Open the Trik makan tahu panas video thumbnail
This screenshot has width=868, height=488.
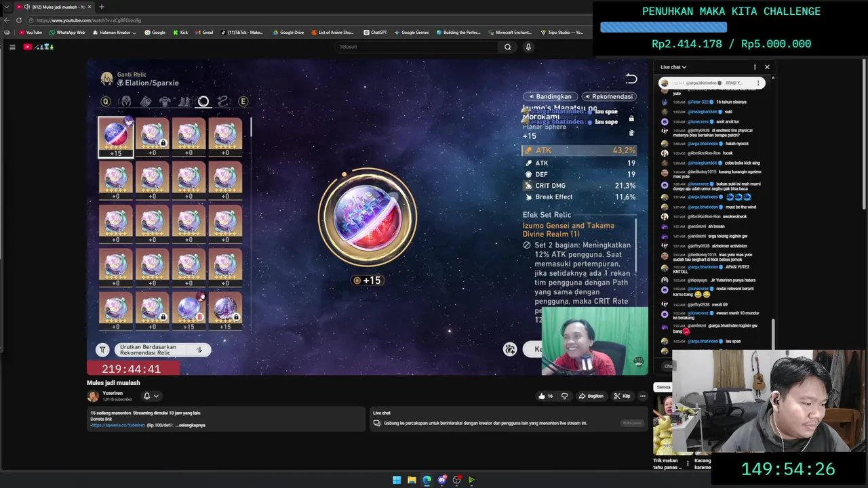(664, 424)
